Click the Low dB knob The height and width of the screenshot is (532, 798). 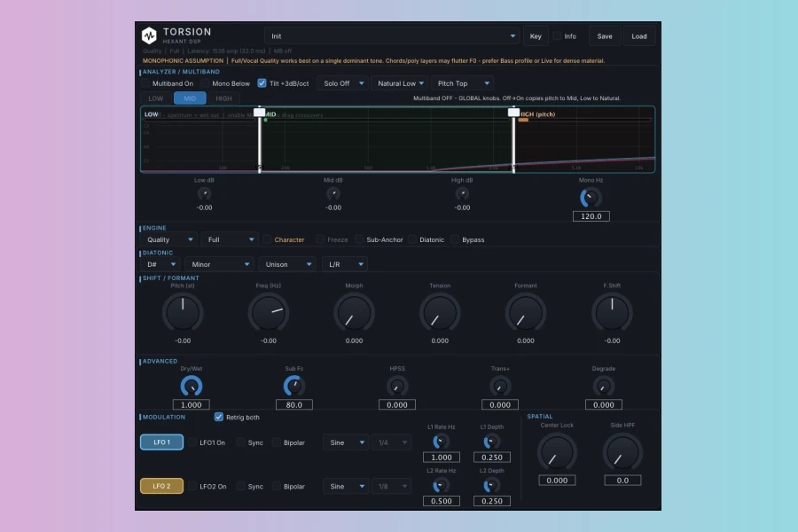pos(204,193)
